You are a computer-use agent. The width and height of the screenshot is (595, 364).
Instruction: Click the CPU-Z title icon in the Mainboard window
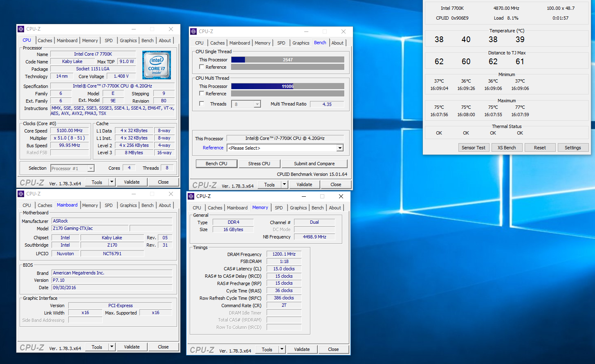pyautogui.click(x=21, y=194)
